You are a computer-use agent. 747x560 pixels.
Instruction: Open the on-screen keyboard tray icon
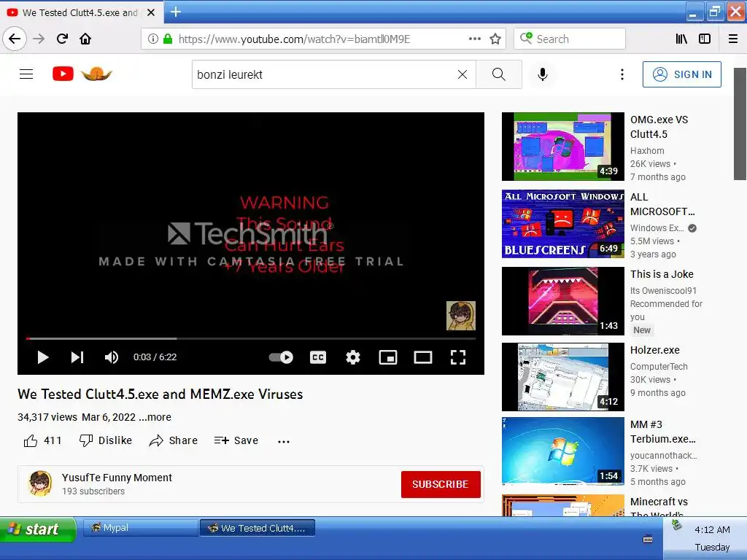648,539
